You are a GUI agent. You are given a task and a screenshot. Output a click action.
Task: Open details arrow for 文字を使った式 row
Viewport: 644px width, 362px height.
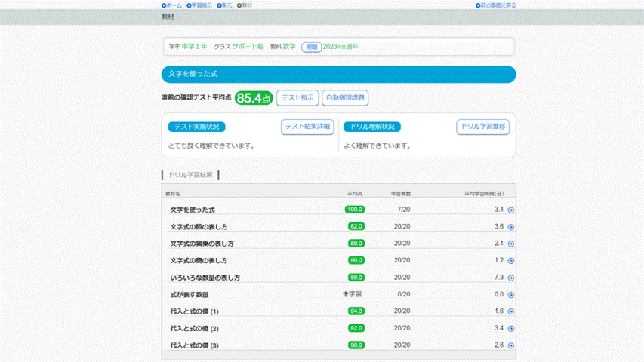[510, 210]
